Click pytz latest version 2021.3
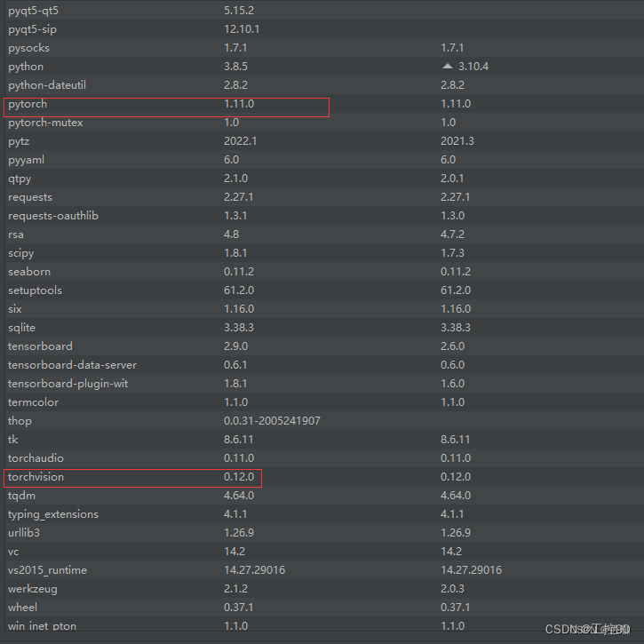Viewport: 644px width, 644px height. click(457, 141)
